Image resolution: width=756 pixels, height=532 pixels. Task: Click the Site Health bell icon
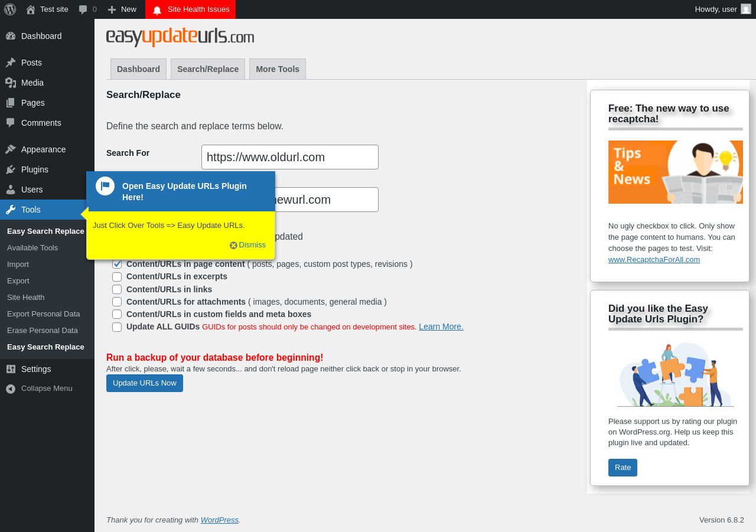(x=157, y=10)
